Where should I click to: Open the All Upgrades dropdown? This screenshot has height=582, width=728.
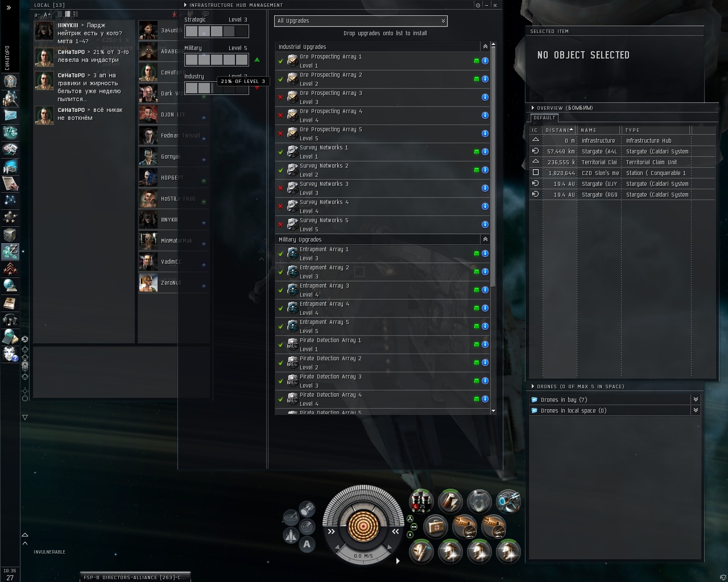click(x=361, y=21)
